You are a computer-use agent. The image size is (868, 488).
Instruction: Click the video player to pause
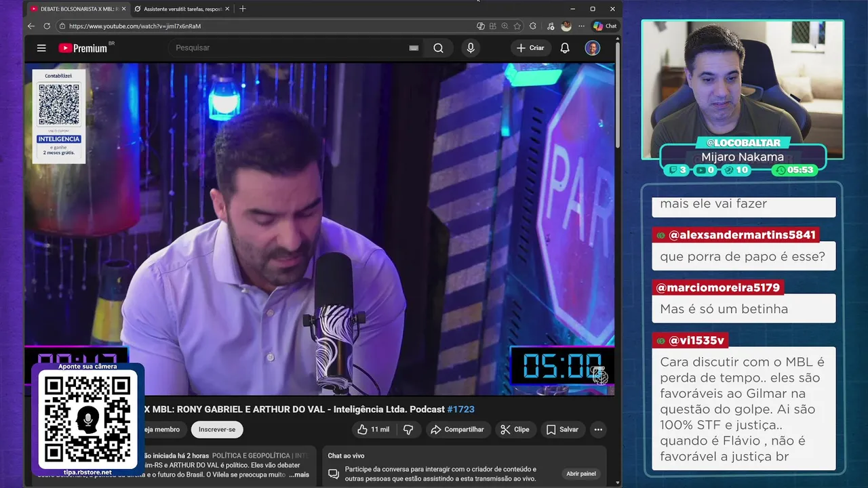point(319,229)
